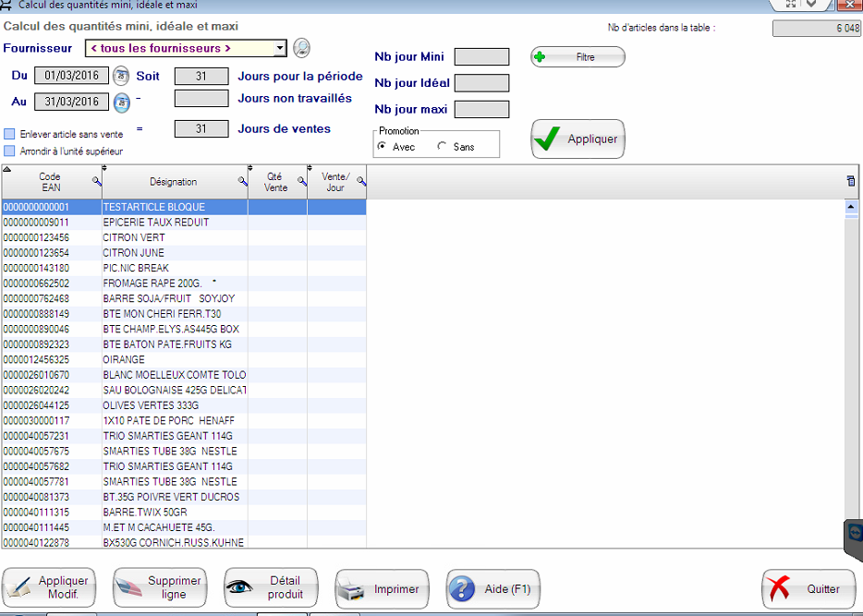863x616 pixels.
Task: Select the 'Avec' promotion radio button
Action: (x=383, y=147)
